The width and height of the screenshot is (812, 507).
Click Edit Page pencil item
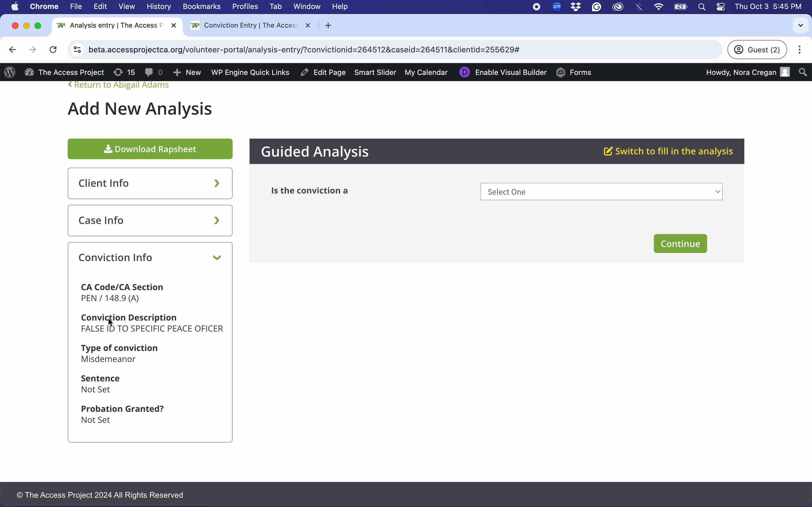click(323, 72)
